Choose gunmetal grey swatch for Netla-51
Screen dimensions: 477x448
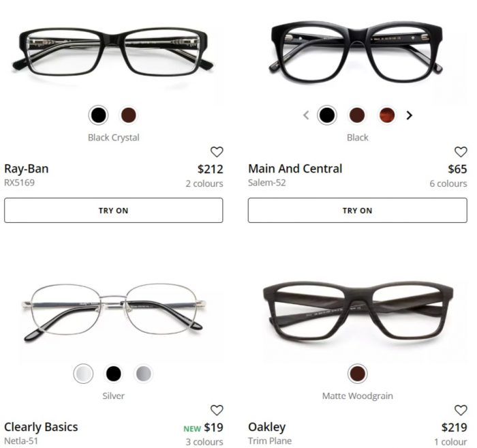[144, 374]
